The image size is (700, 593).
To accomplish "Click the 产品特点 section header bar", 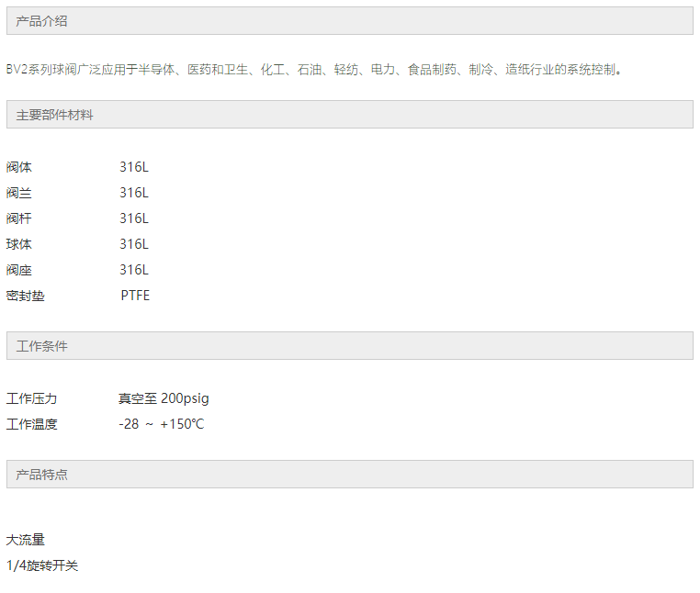I will (x=350, y=475).
